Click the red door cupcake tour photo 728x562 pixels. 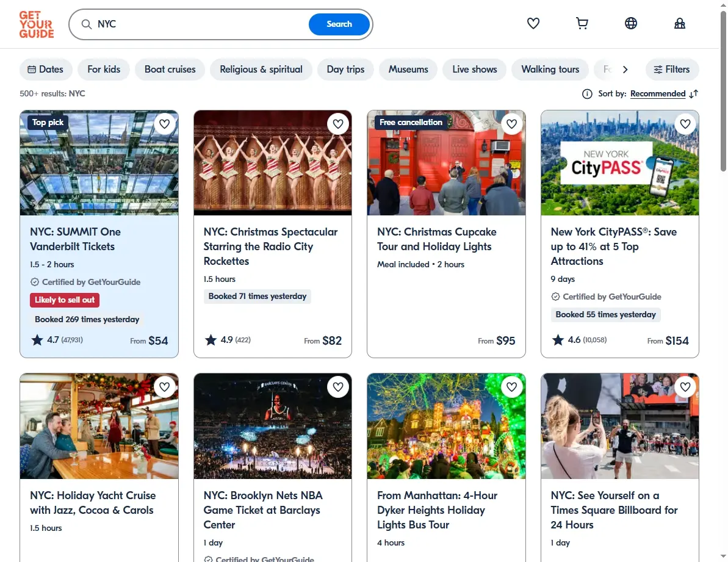tap(446, 163)
